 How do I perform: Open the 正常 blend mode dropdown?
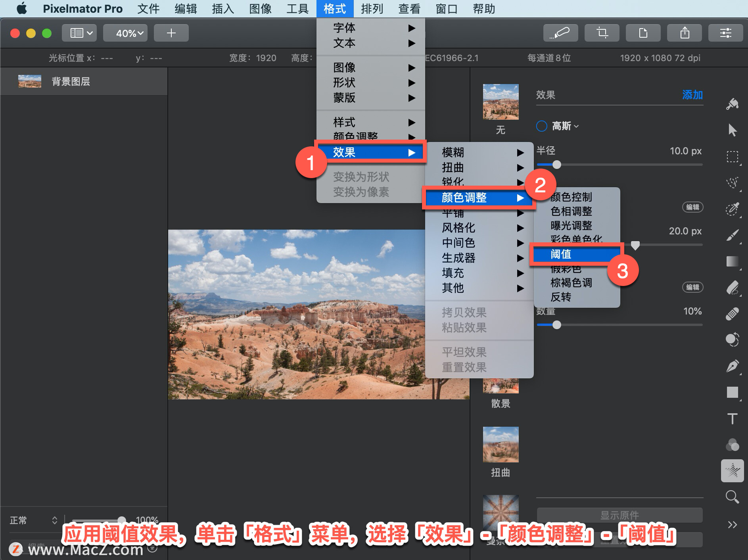pos(34,520)
